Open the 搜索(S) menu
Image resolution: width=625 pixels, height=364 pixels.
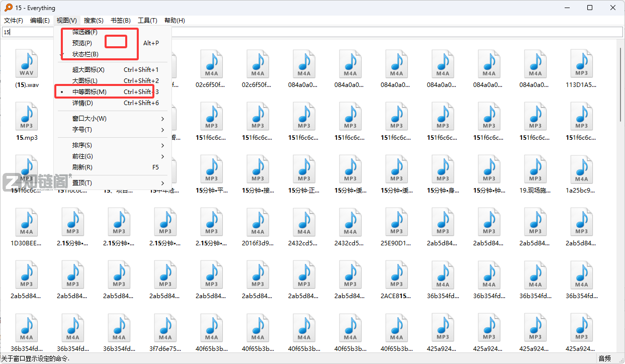pyautogui.click(x=94, y=21)
